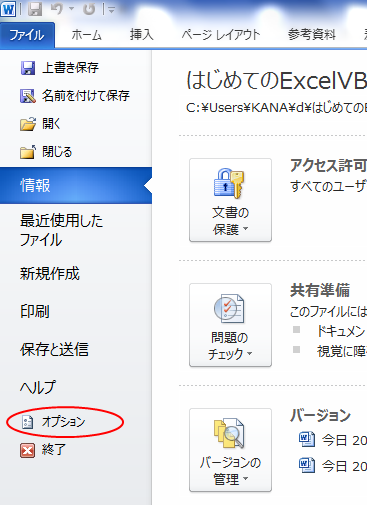The width and height of the screenshot is (367, 505).
Task: Expand the 問題のチェック dropdown arrow
Action: (x=249, y=353)
